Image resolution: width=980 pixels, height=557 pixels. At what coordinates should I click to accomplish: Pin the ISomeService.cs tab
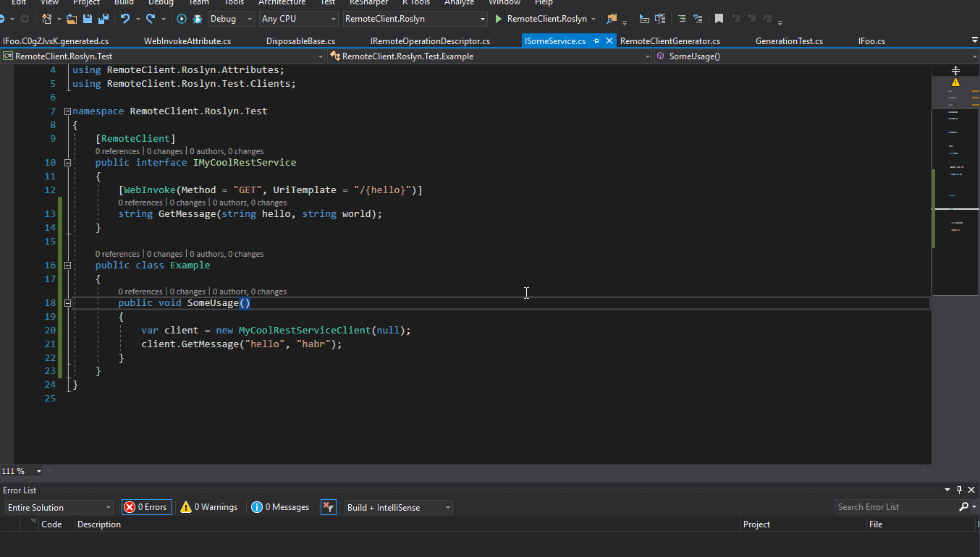point(595,41)
